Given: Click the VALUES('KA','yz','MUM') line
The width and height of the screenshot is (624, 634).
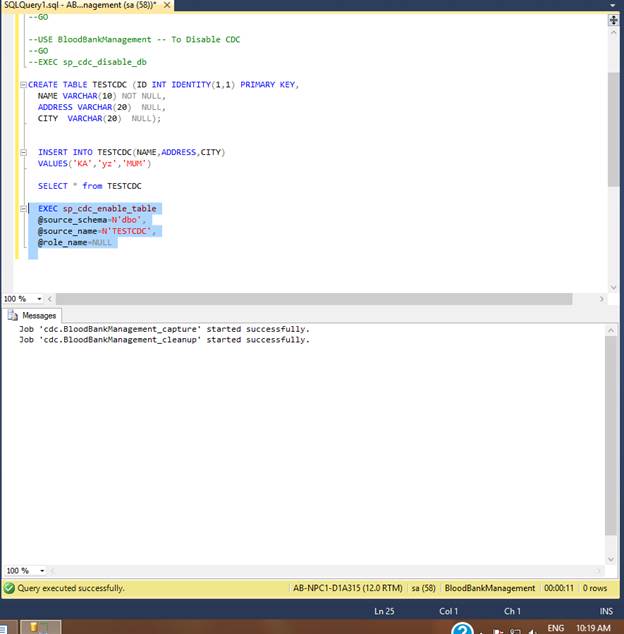Looking at the screenshot, I should pyautogui.click(x=95, y=163).
